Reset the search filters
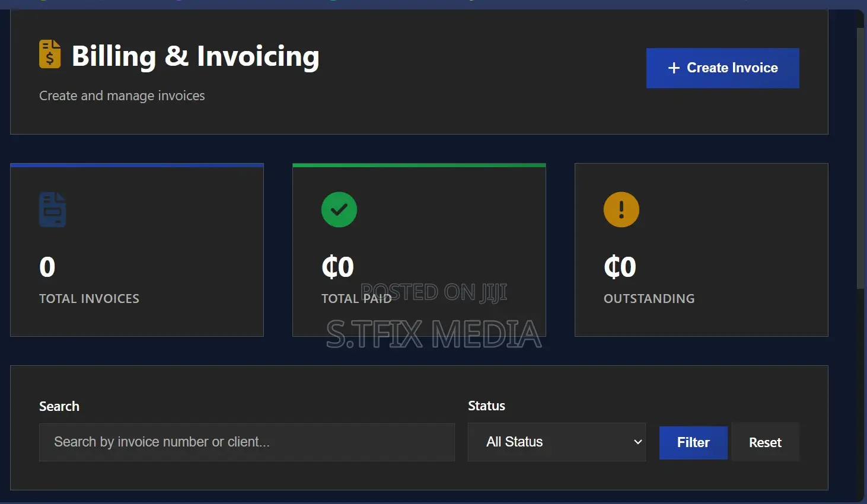Image resolution: width=867 pixels, height=504 pixels. (x=765, y=442)
